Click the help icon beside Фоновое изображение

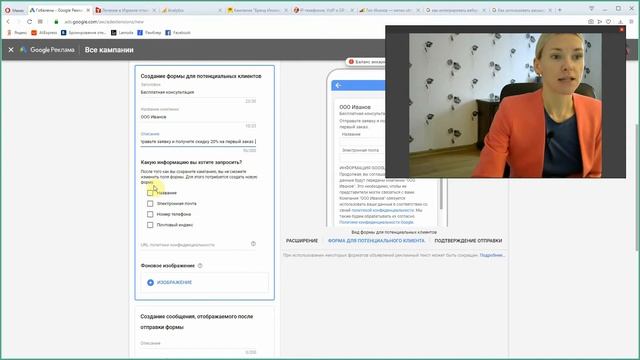(x=200, y=266)
